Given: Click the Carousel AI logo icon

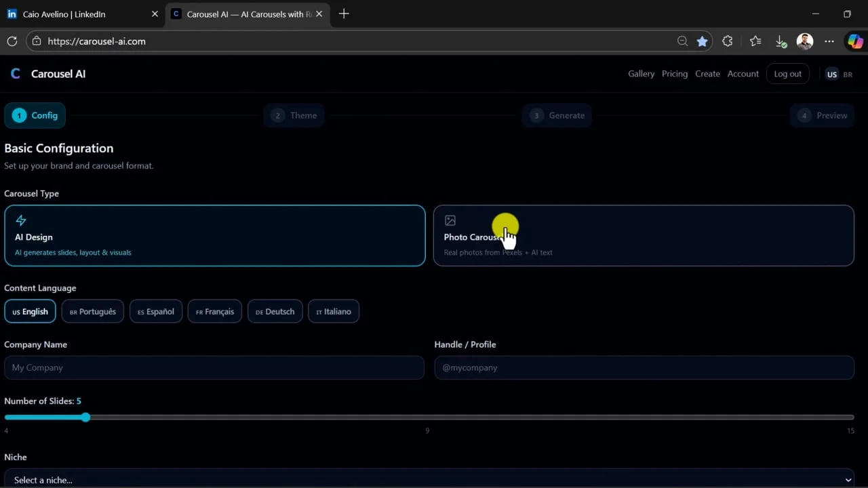Looking at the screenshot, I should point(16,74).
